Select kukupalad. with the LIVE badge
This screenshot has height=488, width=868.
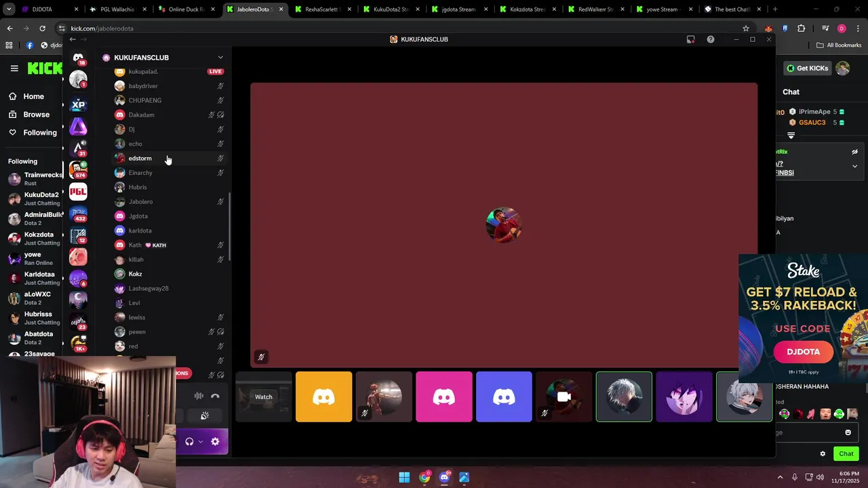pos(170,71)
